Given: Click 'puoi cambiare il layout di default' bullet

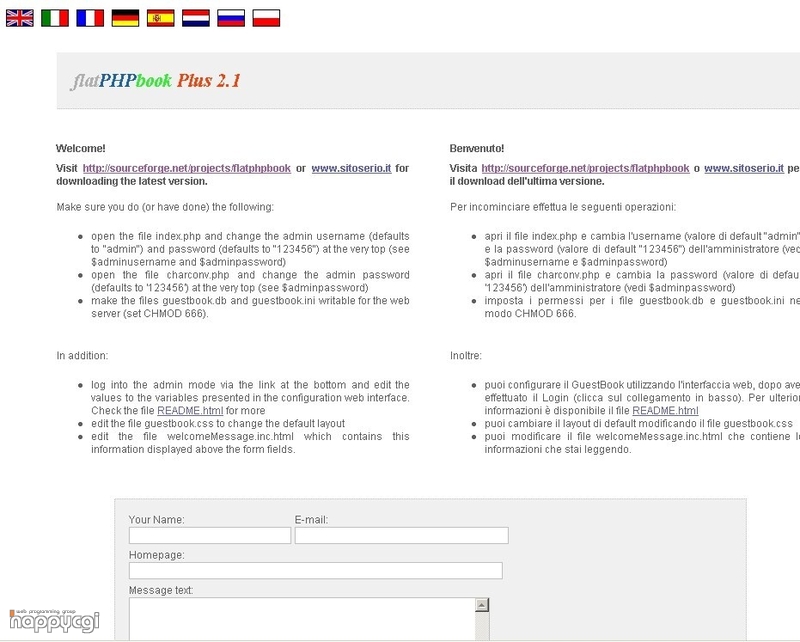Looking at the screenshot, I should [x=639, y=424].
